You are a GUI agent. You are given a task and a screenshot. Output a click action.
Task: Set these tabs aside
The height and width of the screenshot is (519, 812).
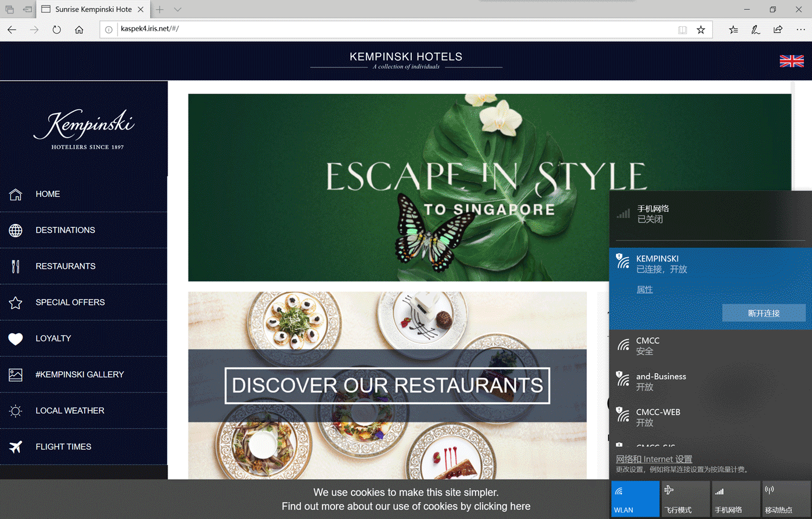[x=27, y=9]
